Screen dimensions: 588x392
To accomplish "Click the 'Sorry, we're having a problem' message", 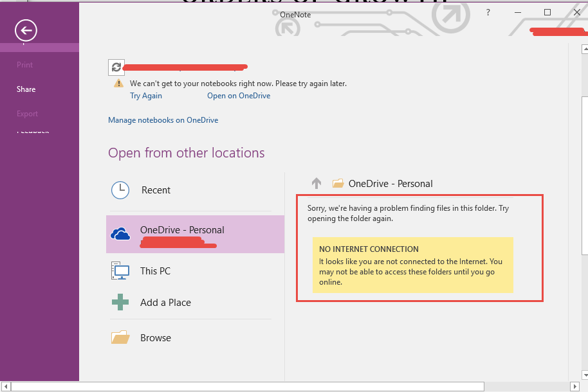I will pos(408,213).
